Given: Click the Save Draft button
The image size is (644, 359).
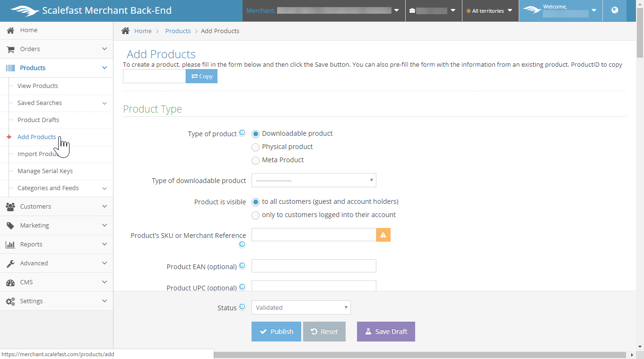Looking at the screenshot, I should (386, 332).
